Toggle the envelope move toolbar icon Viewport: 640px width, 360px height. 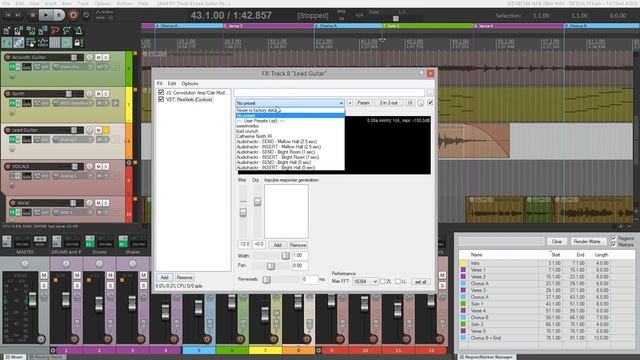pyautogui.click(x=43, y=42)
